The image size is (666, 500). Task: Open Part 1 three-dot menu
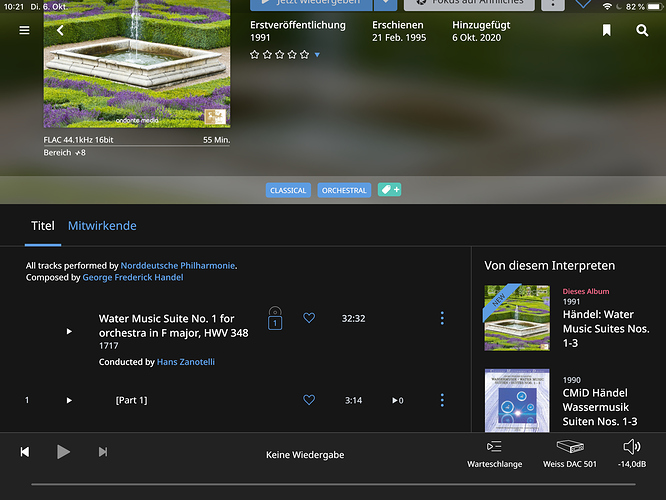(442, 400)
